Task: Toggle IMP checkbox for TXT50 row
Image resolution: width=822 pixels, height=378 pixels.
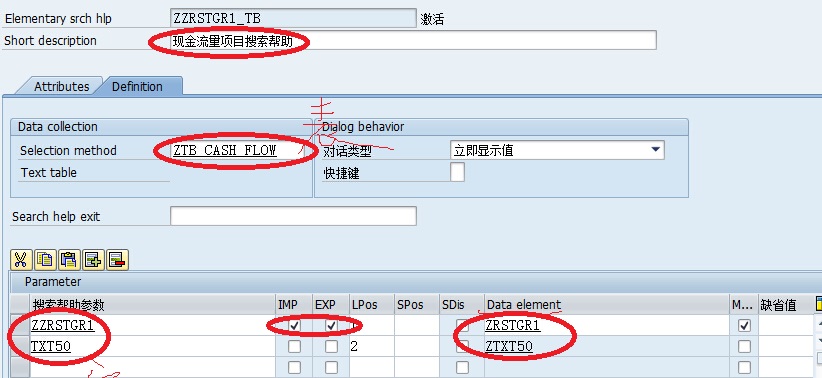Action: (x=295, y=347)
